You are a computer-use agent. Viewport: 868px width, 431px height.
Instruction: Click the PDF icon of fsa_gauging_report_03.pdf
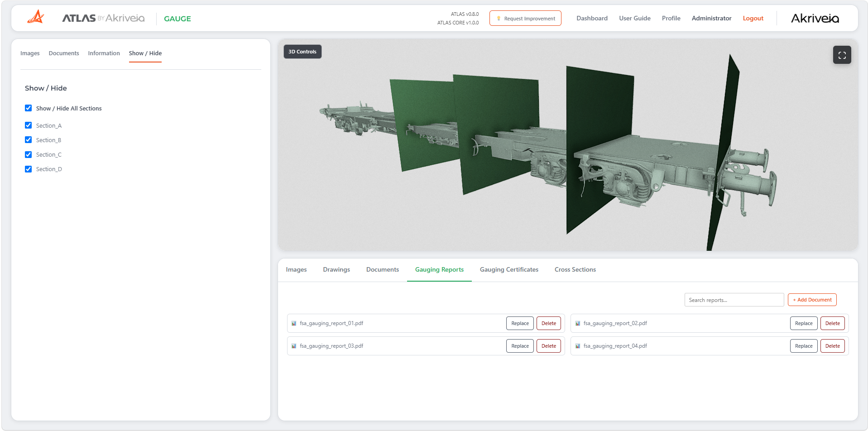click(294, 346)
